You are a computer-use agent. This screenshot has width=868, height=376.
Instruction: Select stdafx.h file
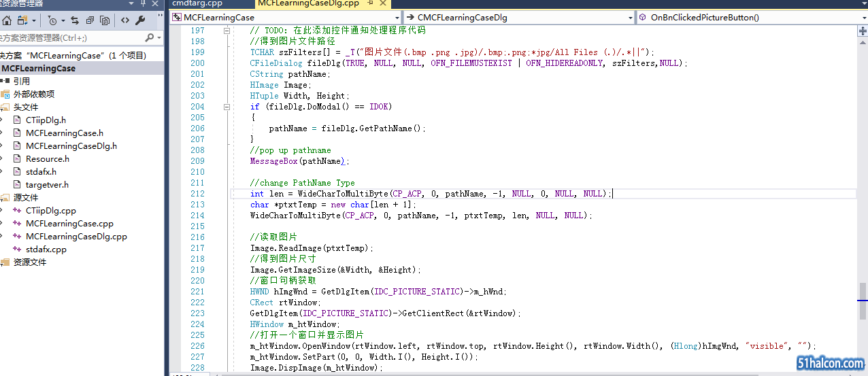point(41,171)
